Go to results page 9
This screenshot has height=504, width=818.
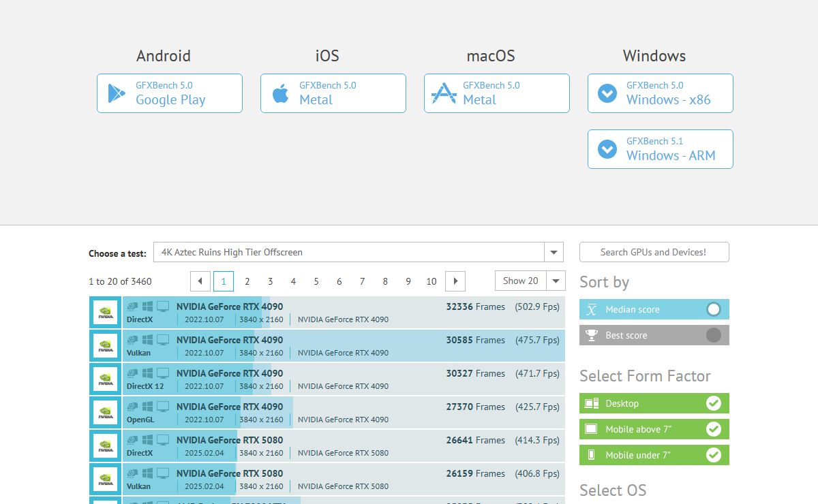coord(408,281)
